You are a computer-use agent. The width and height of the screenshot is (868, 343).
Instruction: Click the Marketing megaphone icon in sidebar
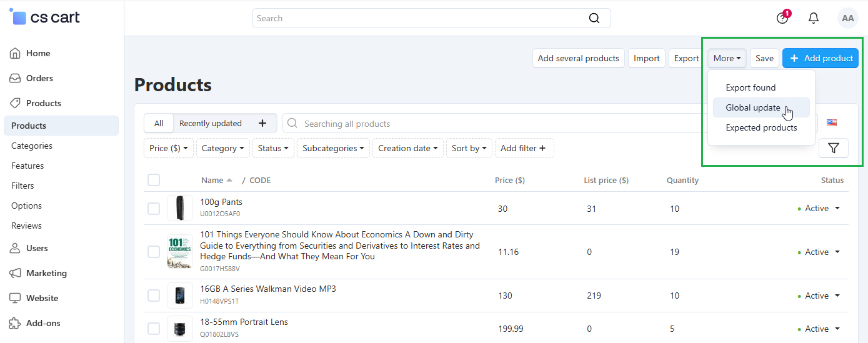(16, 273)
